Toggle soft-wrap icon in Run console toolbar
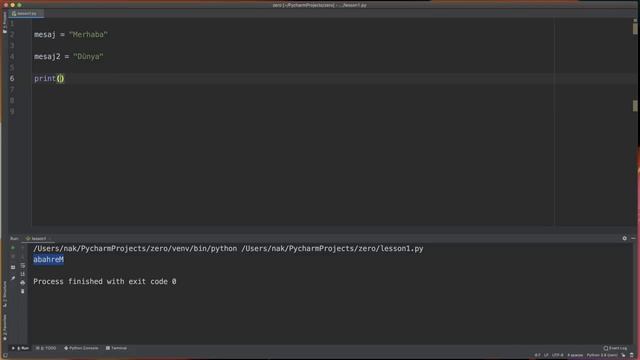The height and width of the screenshot is (360, 640). (22, 266)
